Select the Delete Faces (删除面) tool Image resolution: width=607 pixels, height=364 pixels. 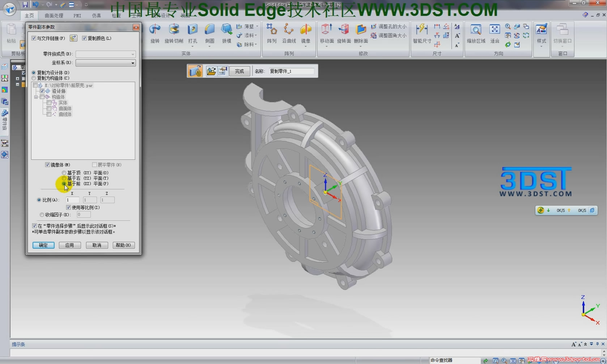pyautogui.click(x=361, y=34)
